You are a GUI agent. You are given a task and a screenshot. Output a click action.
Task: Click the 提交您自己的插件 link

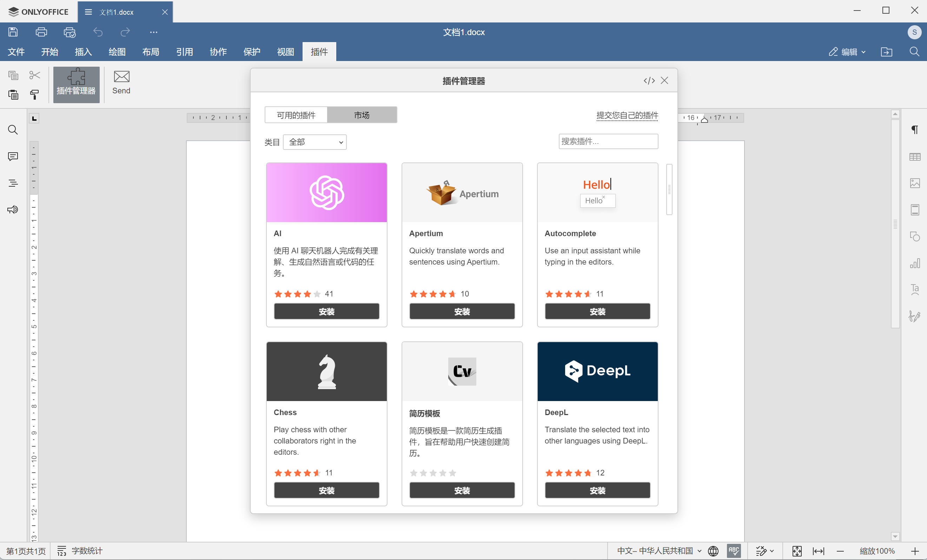click(x=627, y=115)
